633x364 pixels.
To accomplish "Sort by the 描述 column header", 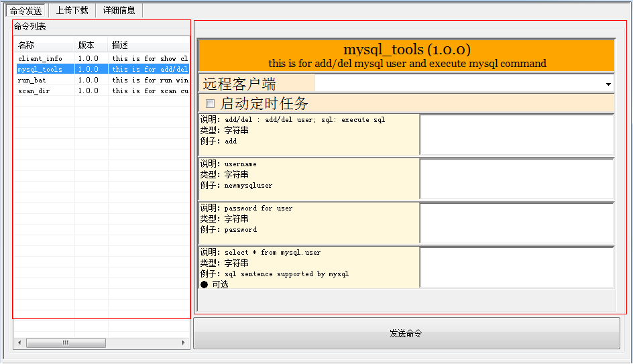I will pyautogui.click(x=149, y=45).
